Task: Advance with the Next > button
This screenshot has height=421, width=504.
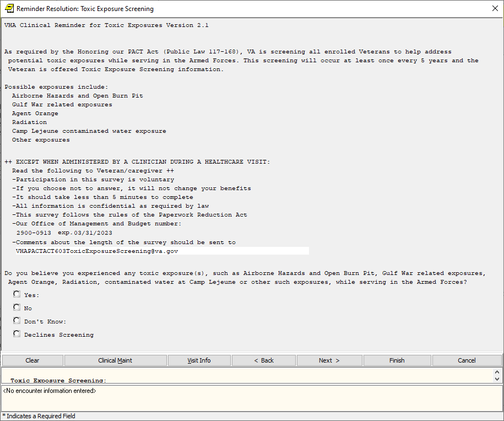Action: click(x=329, y=360)
